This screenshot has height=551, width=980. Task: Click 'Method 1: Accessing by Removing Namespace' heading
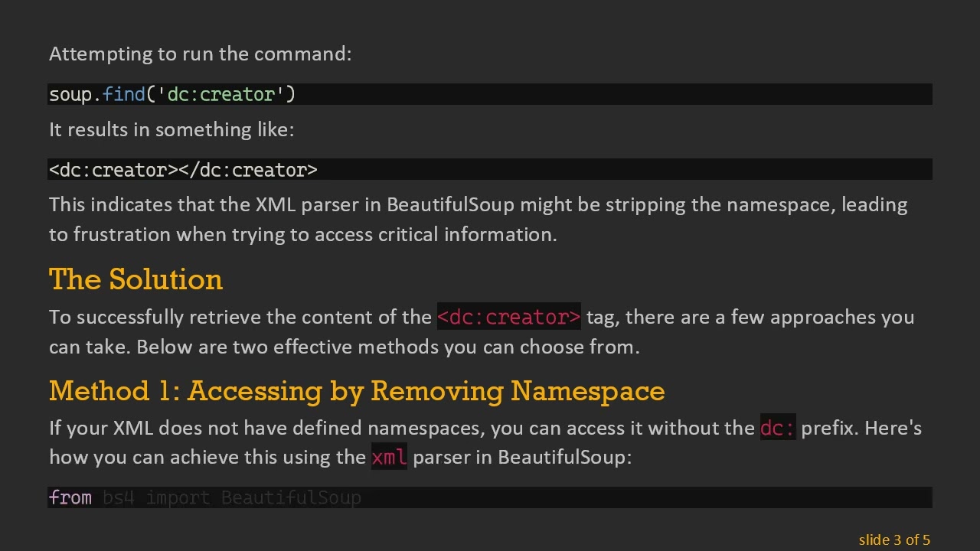pyautogui.click(x=357, y=391)
